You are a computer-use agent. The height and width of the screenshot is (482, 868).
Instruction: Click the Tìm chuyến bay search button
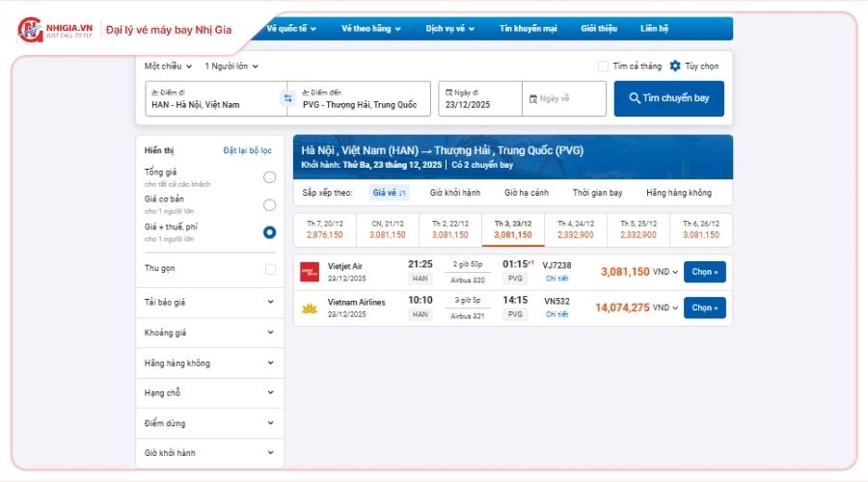pos(668,98)
